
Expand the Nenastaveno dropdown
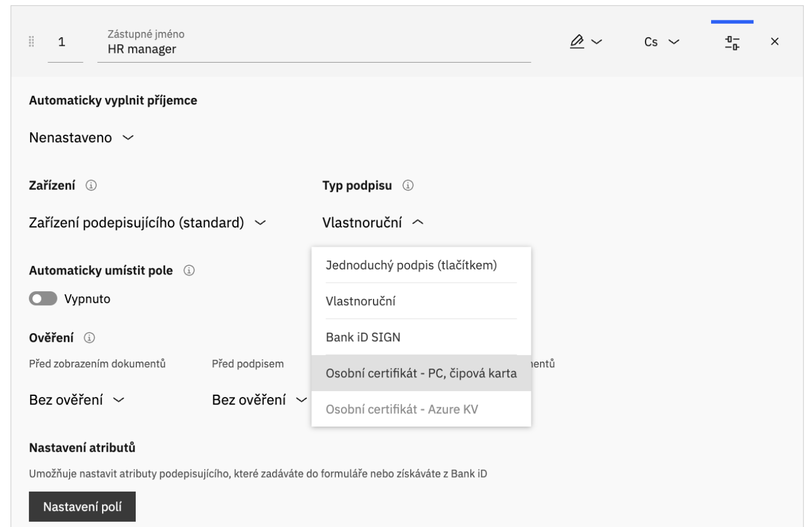click(81, 138)
